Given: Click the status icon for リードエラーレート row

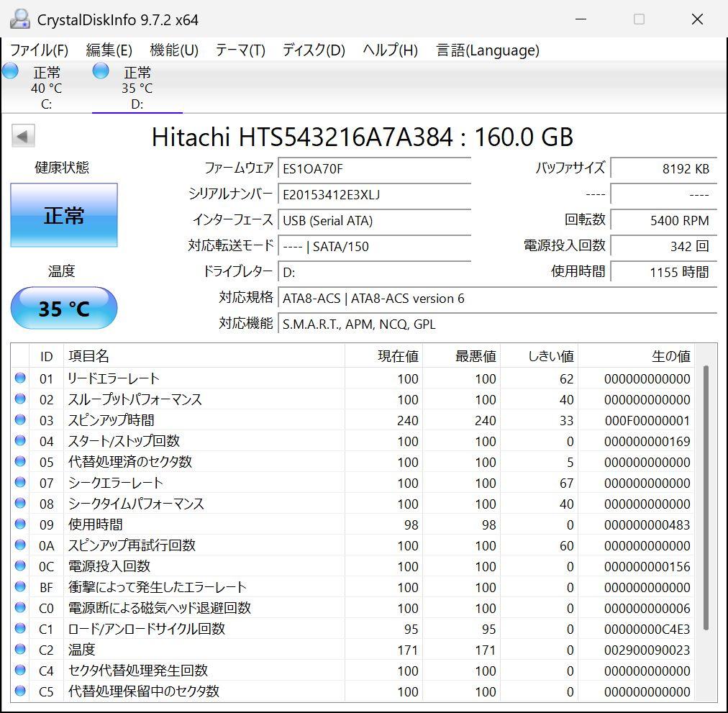Looking at the screenshot, I should coord(20,378).
